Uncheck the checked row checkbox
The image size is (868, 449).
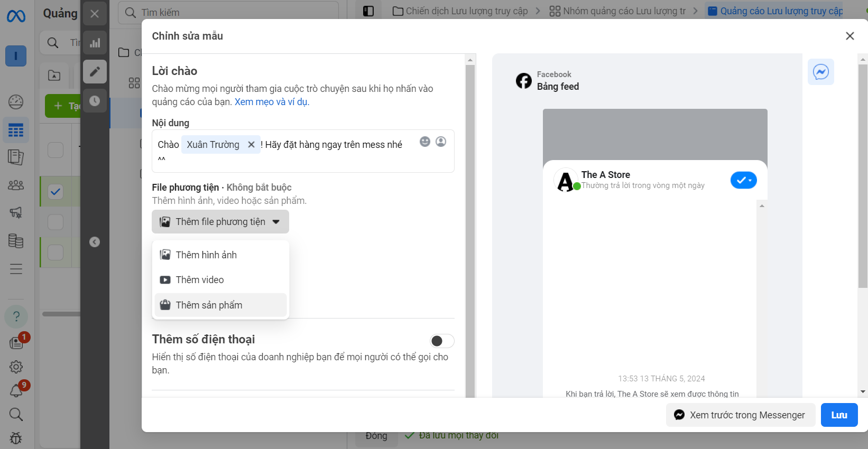tap(56, 192)
